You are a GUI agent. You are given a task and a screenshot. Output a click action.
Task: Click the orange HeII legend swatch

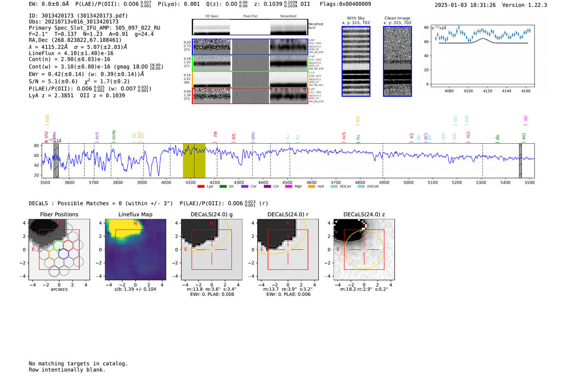[x=311, y=187]
